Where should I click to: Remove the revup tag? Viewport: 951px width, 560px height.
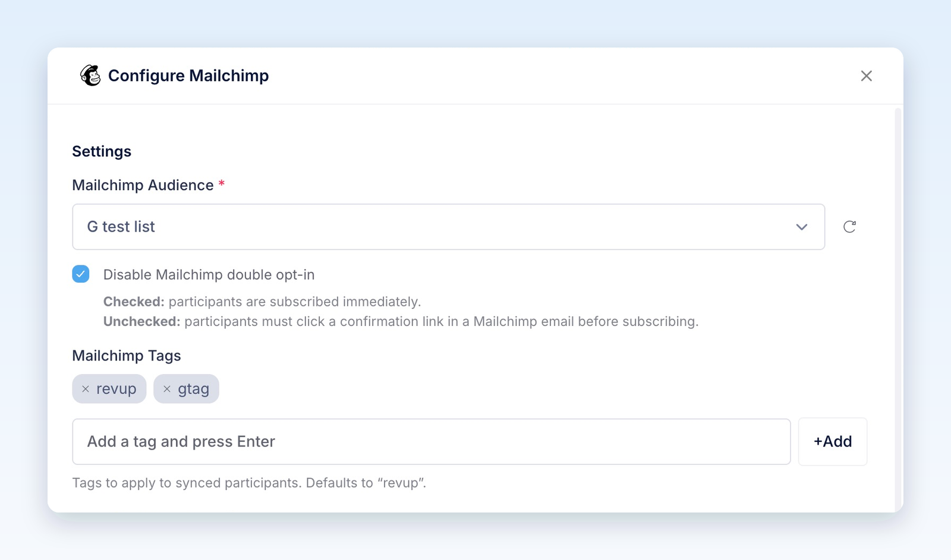click(x=86, y=389)
